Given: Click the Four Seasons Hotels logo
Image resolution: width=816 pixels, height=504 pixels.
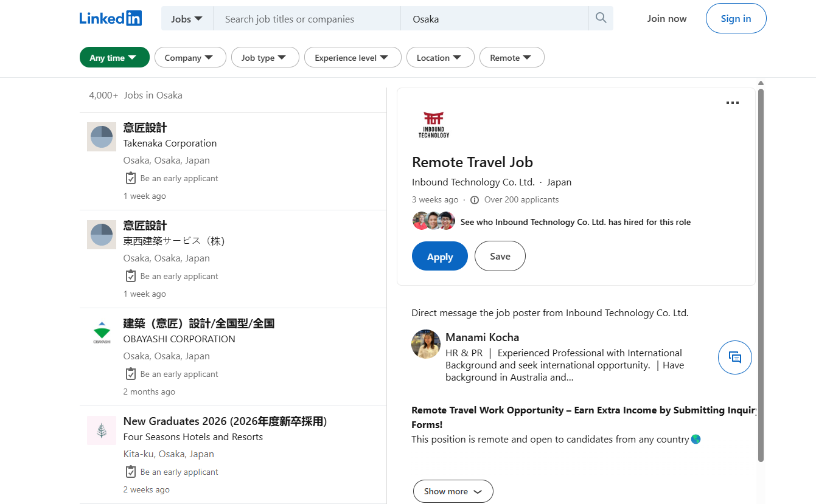Looking at the screenshot, I should pos(102,430).
